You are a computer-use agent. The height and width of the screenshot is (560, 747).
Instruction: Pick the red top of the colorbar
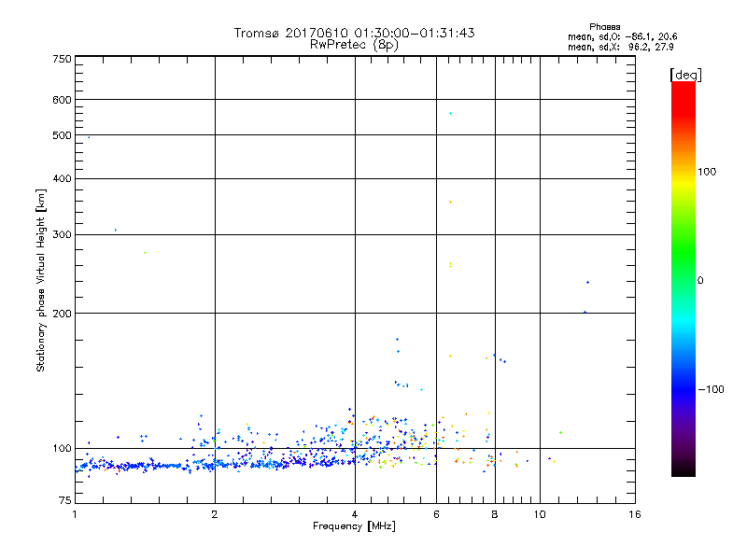(683, 87)
